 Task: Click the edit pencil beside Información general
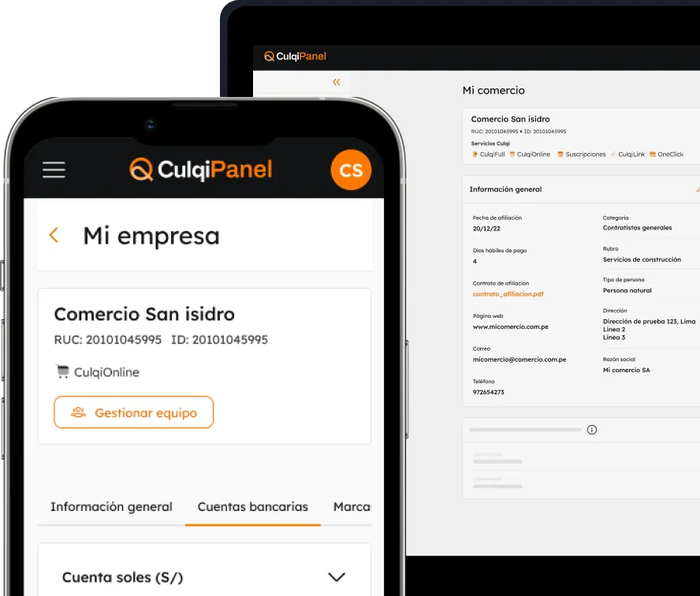point(697,188)
